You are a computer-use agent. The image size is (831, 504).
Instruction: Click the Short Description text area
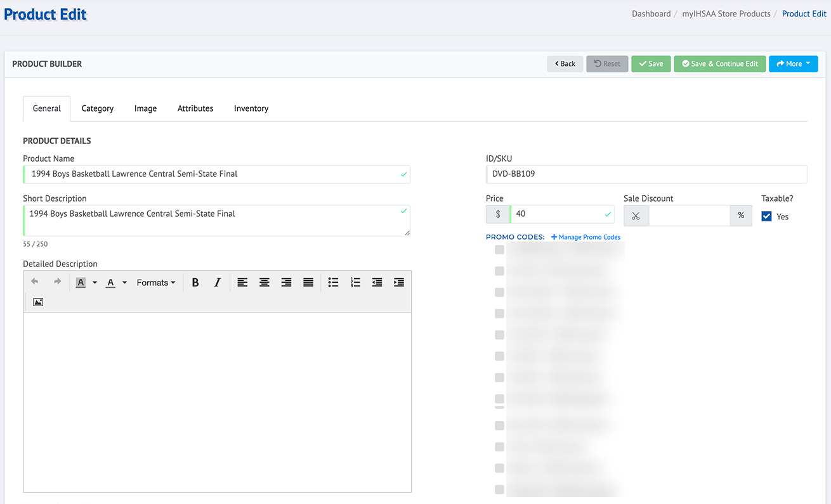216,221
